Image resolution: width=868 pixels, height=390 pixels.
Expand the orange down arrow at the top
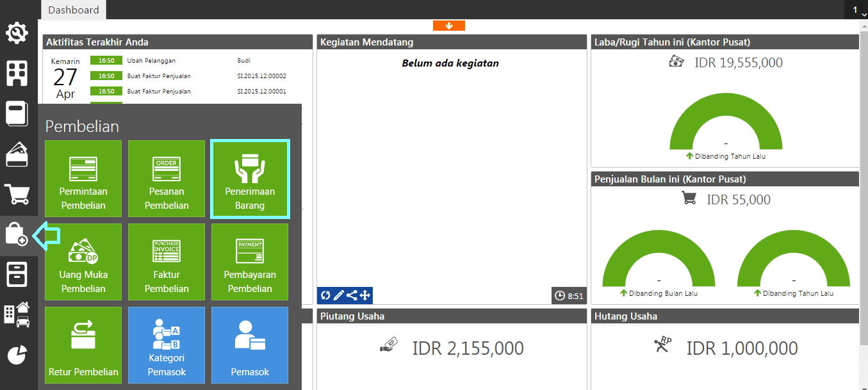pyautogui.click(x=448, y=26)
